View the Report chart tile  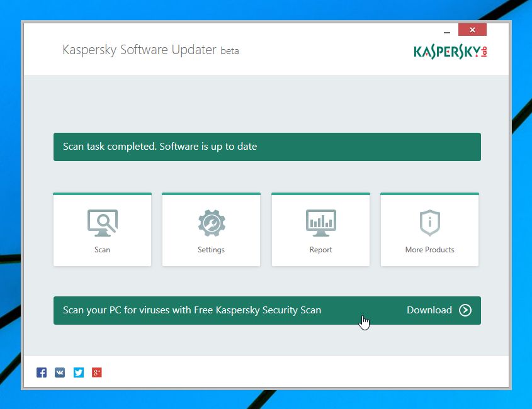[x=320, y=229]
